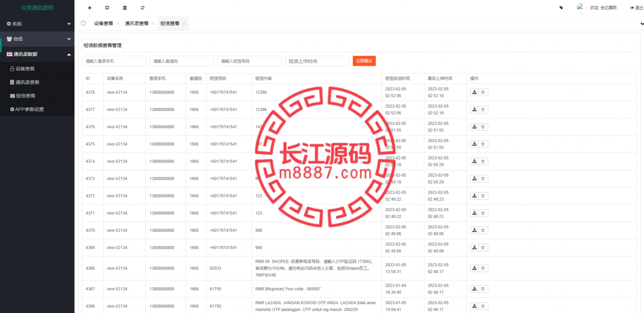Viewport: 644px width, 313px height.
Task: Expand the 会员 sidebar menu
Action: pos(37,39)
